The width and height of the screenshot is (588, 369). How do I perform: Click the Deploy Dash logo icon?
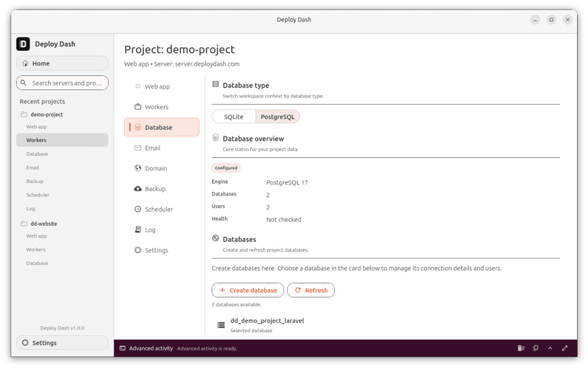[23, 44]
